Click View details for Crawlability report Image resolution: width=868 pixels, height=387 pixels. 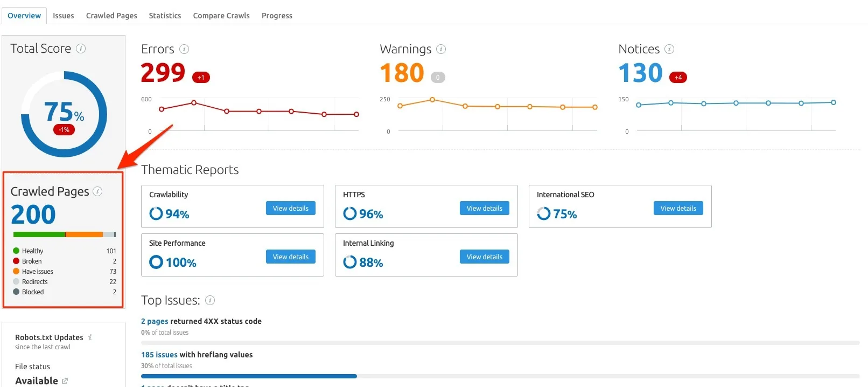(x=291, y=208)
